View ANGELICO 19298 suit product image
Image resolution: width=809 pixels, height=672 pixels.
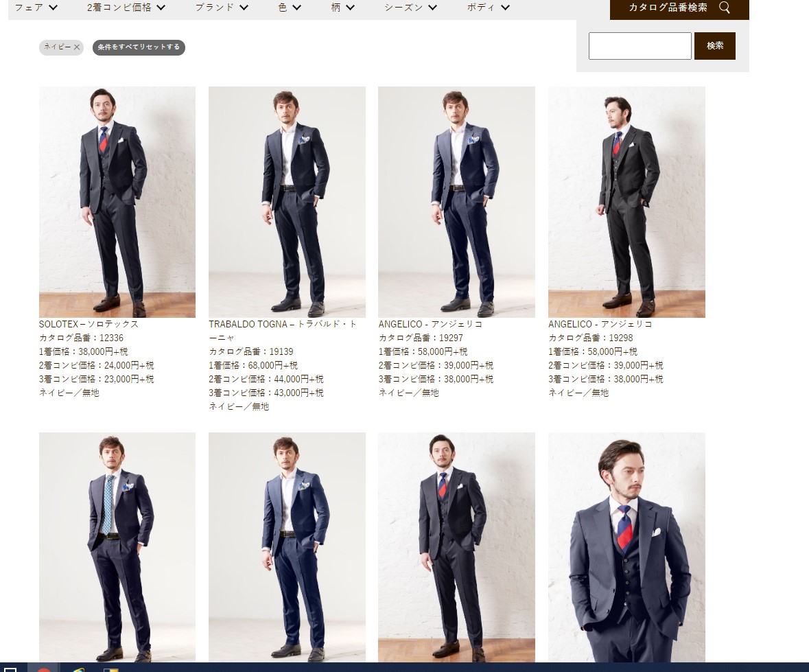click(626, 202)
